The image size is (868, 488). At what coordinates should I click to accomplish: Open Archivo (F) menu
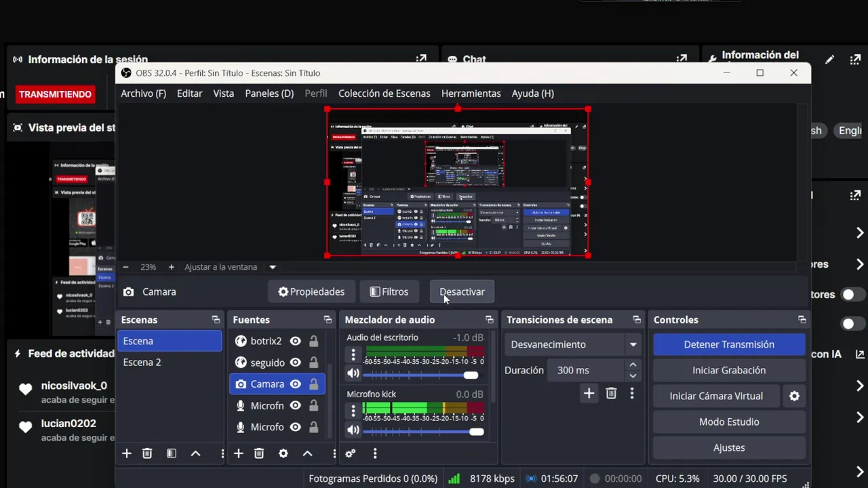click(x=143, y=94)
